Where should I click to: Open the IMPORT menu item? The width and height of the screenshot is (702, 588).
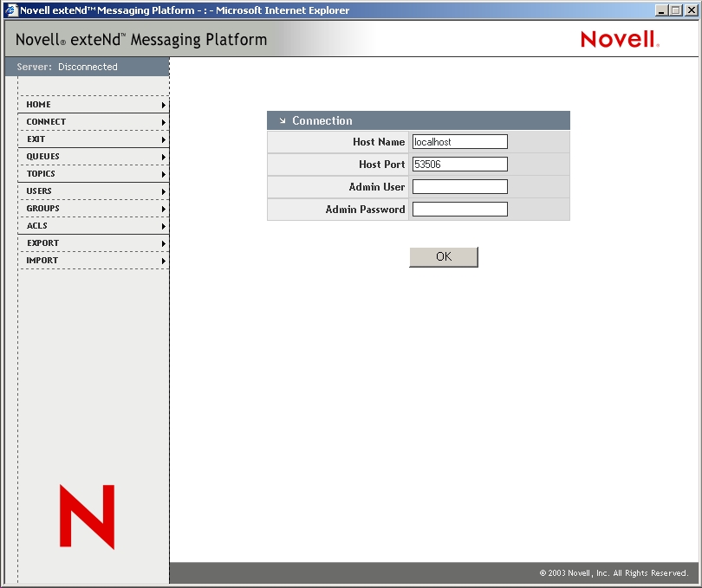[93, 261]
